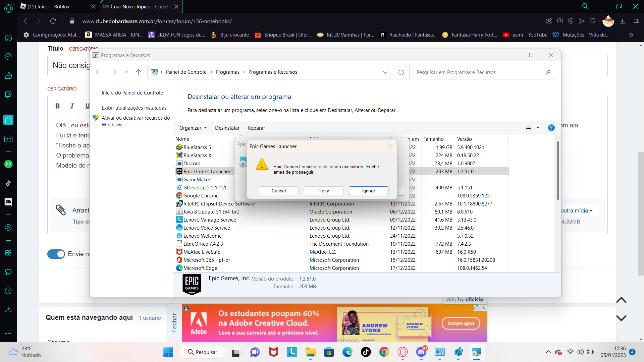Open Início do Painel de Controle link
The height and width of the screenshot is (362, 644).
(132, 93)
